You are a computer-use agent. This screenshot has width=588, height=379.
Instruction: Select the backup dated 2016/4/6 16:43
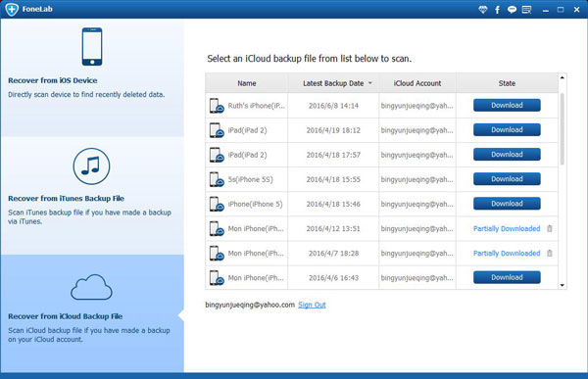tap(382, 278)
